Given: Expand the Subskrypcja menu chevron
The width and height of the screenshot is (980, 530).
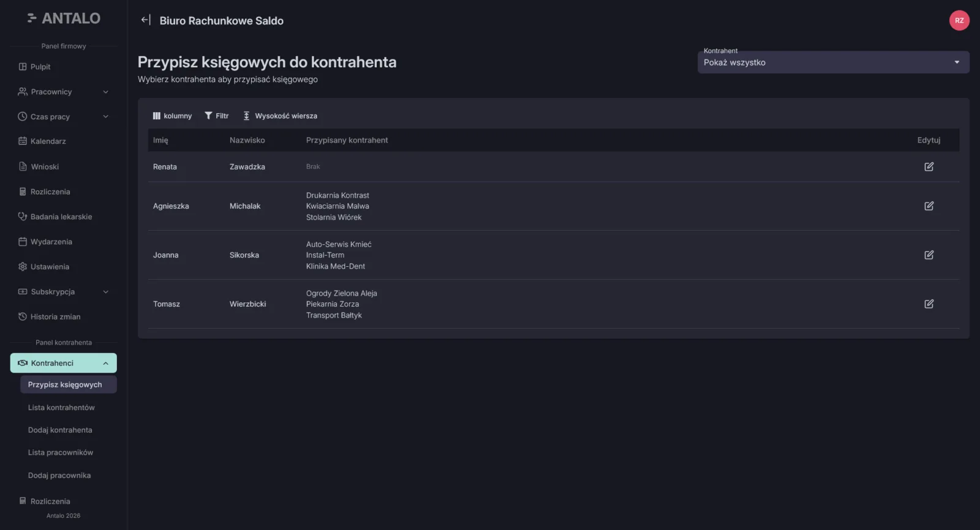Looking at the screenshot, I should tap(106, 292).
